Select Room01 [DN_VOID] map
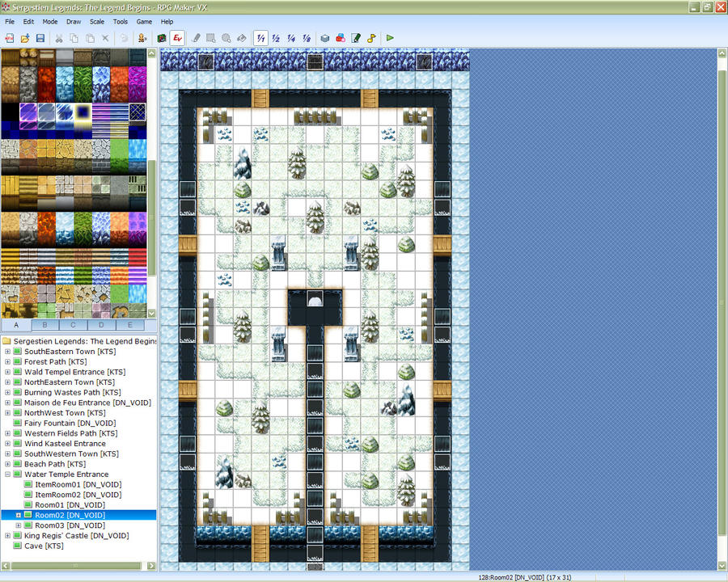 tap(70, 505)
